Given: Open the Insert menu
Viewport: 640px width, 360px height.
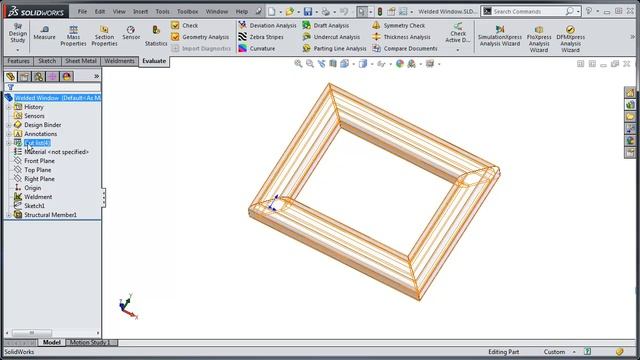Looking at the screenshot, I should 140,11.
